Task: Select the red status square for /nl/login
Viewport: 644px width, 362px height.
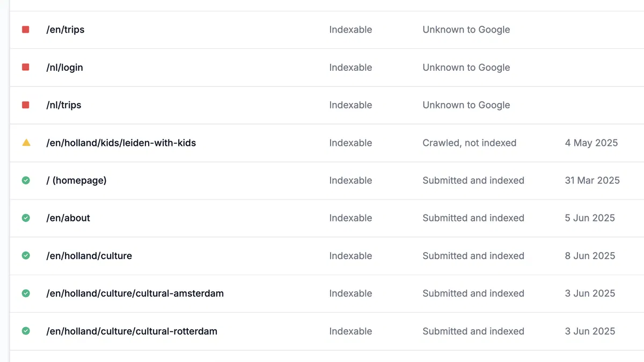Action: coord(25,67)
